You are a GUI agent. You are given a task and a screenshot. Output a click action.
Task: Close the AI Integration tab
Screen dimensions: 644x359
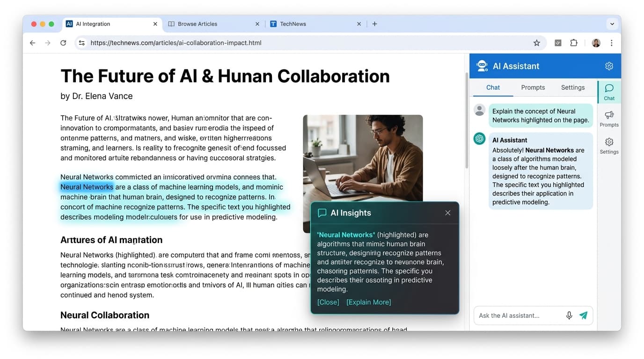click(155, 24)
